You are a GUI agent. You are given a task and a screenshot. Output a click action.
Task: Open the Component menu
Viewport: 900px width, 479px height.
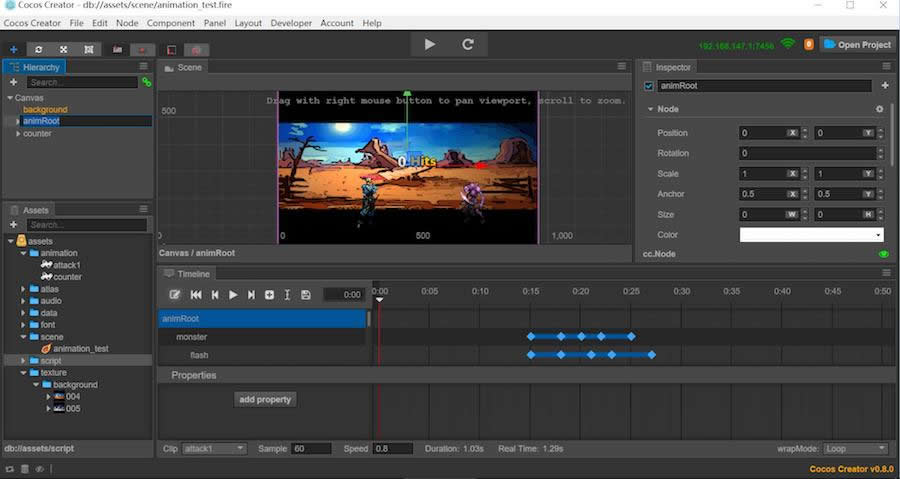point(170,23)
